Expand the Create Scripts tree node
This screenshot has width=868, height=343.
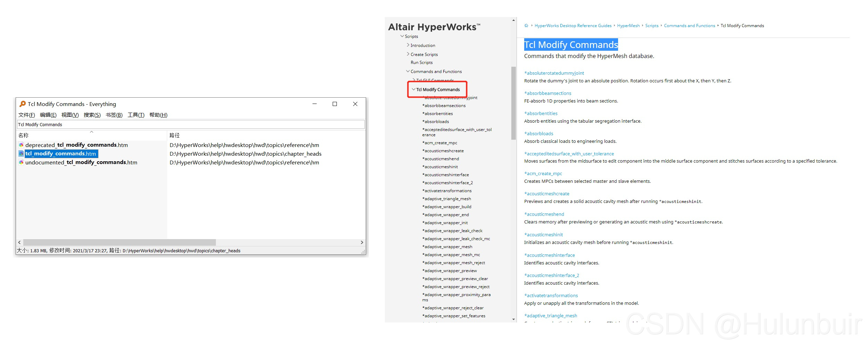408,54
